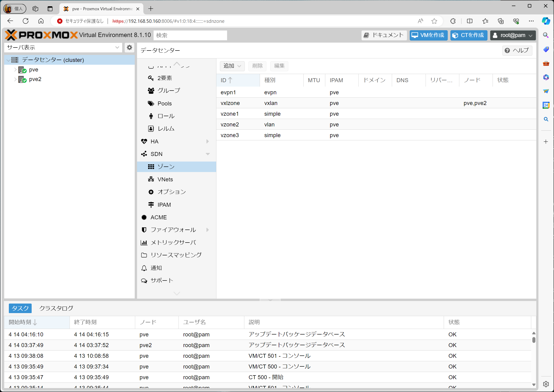
Task: Click the gear settings icon beside server view
Action: pyautogui.click(x=129, y=47)
